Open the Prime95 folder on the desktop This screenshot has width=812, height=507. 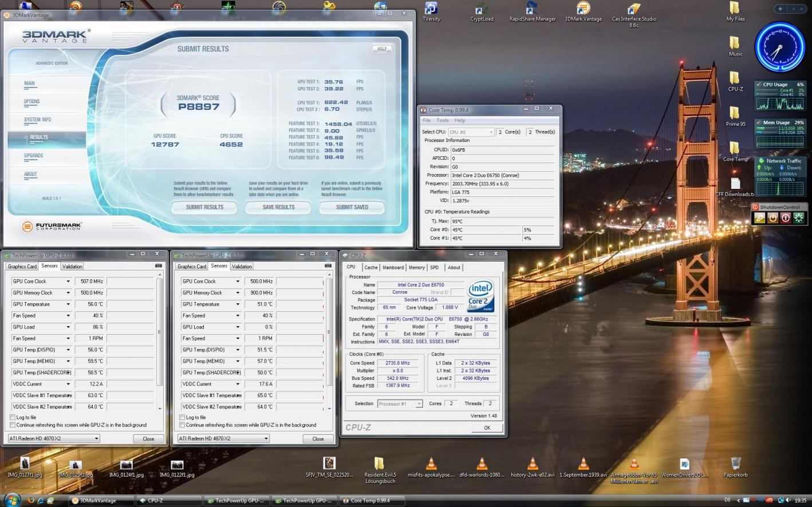pos(735,113)
